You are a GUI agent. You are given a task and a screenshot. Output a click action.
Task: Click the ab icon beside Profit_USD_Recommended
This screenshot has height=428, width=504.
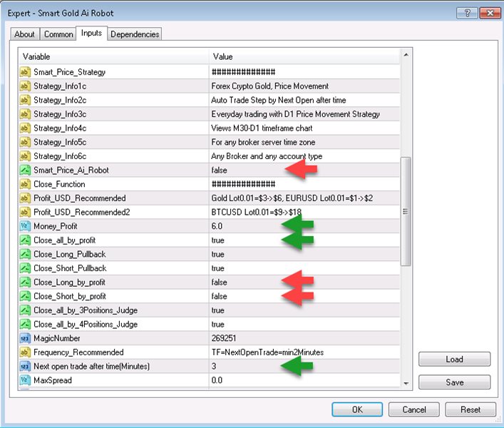(x=25, y=198)
